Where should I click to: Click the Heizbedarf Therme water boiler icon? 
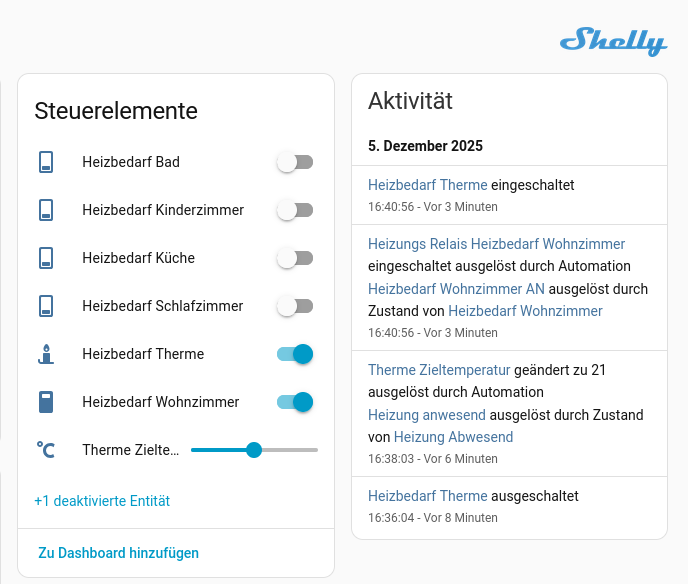[x=46, y=354]
